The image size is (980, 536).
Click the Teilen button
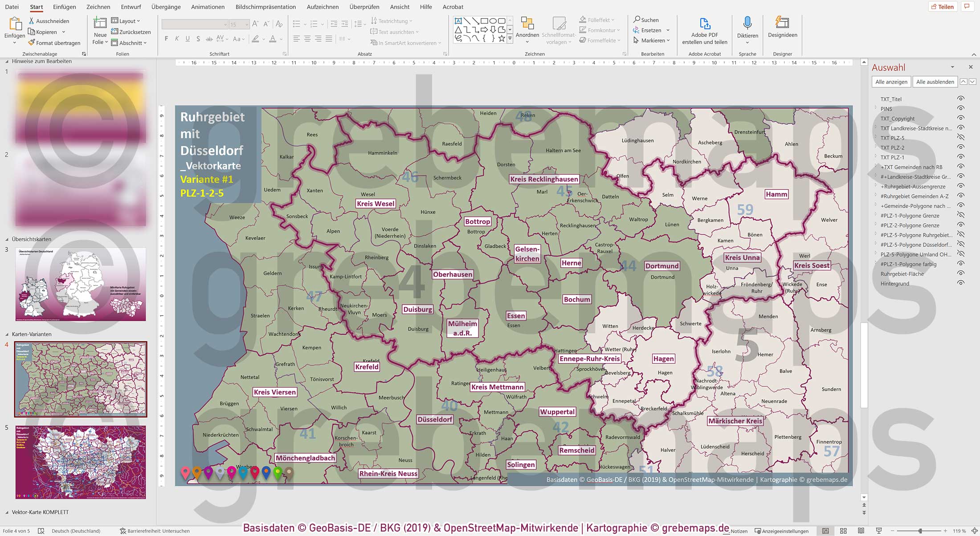(943, 6)
